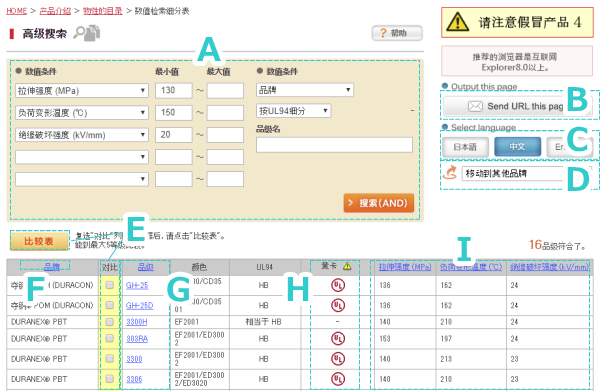Sort by 品牌 column header
The image size is (600, 391).
[x=52, y=267]
